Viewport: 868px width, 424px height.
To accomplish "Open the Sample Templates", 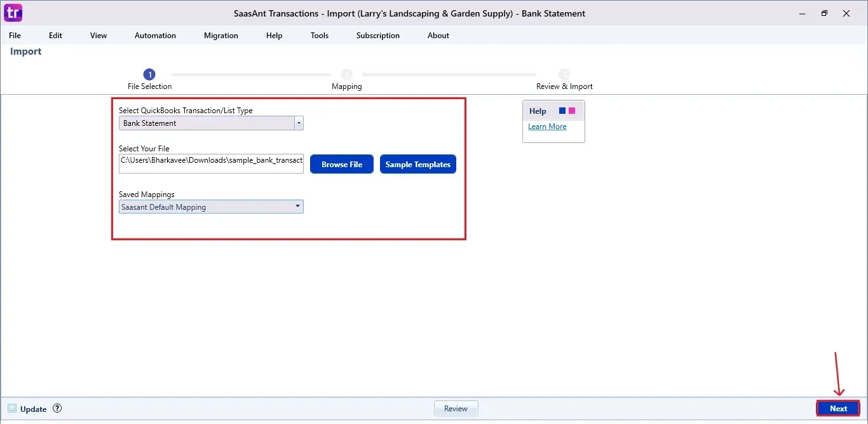I will tap(417, 164).
